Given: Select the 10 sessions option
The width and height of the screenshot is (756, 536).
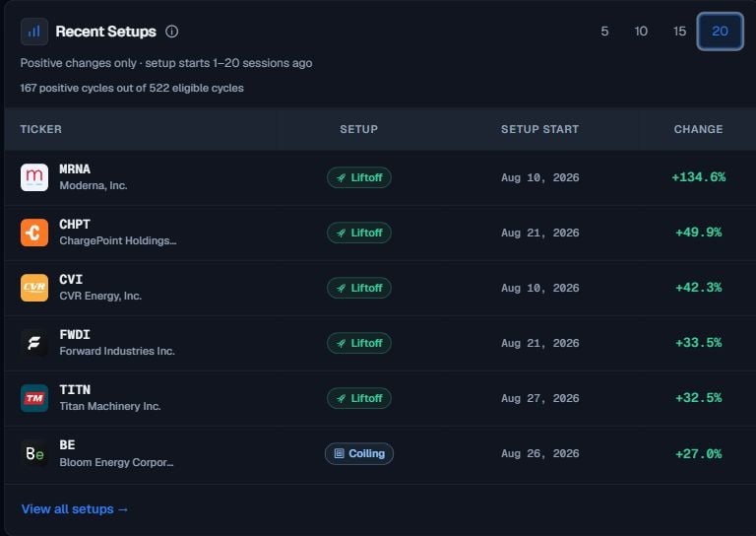Looking at the screenshot, I should pos(641,32).
